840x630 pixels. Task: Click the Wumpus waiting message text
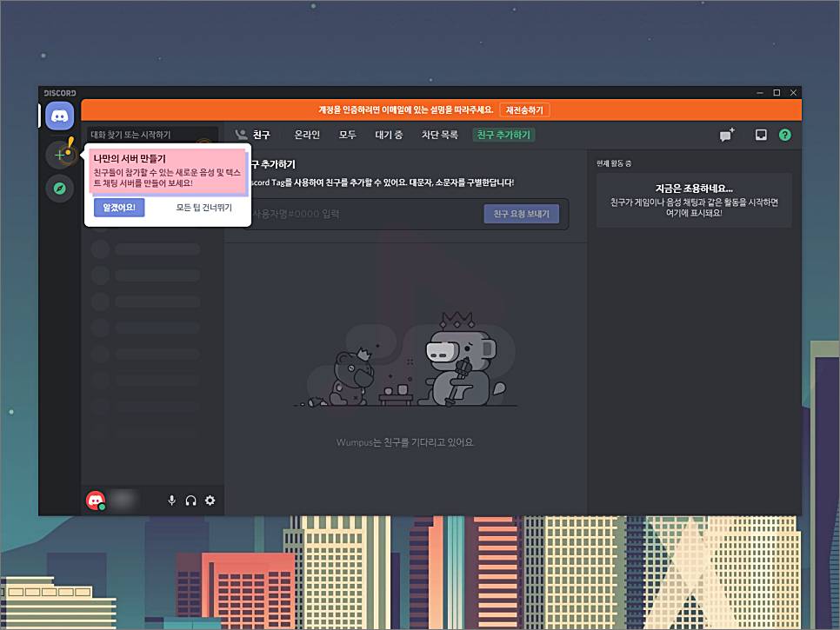click(x=405, y=442)
